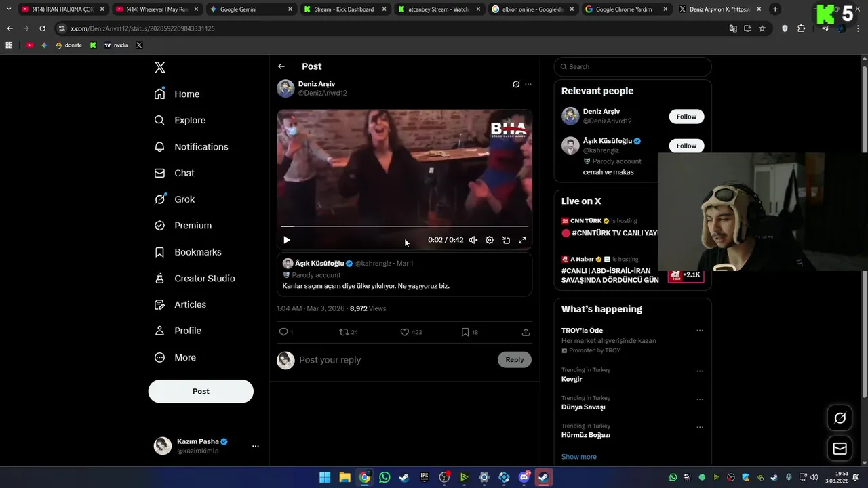Reload the page in Chrome
868x488 pixels.
pos(42,28)
